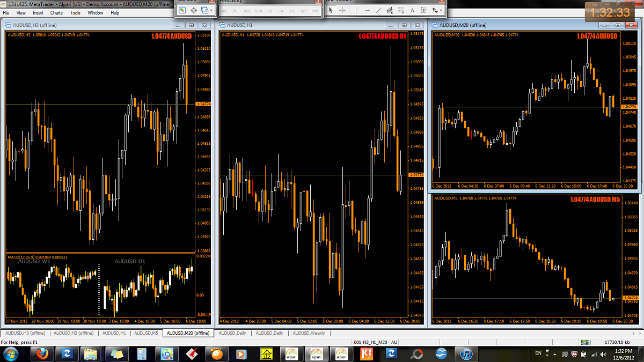The image size is (644, 362).
Task: Choose the text label 'T' tool
Action: [x=424, y=10]
